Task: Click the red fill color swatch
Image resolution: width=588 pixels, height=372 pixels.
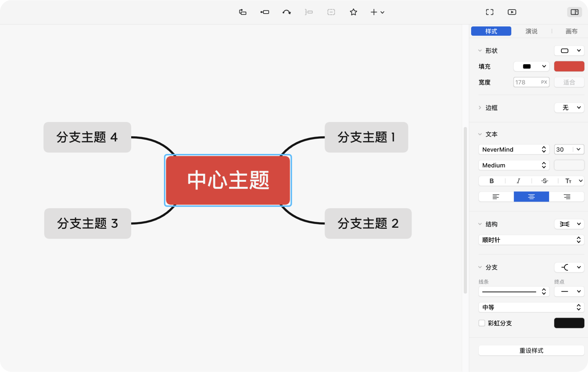Action: [569, 66]
